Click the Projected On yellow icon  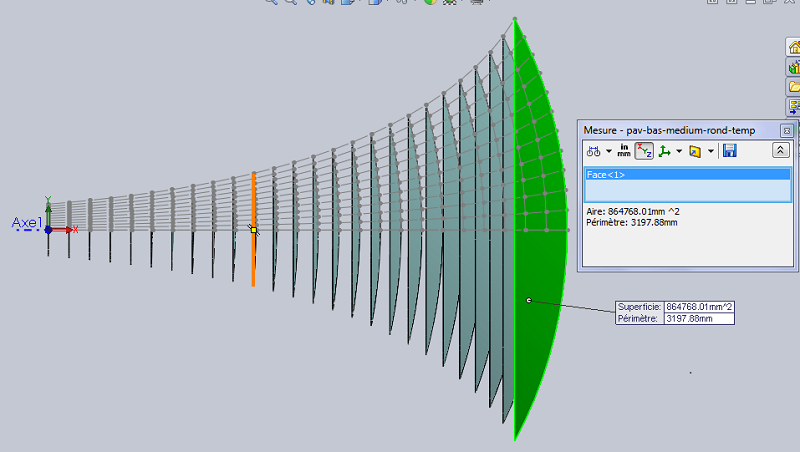tap(695, 151)
